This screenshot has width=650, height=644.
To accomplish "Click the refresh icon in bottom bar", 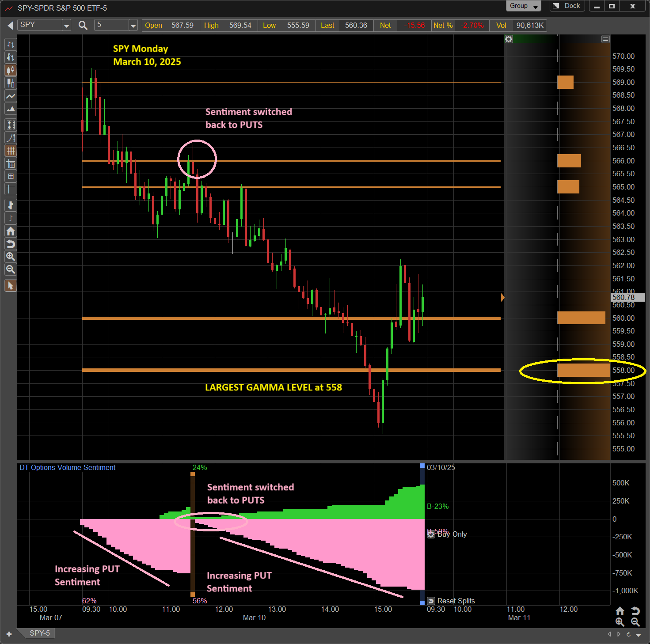I will tap(628, 634).
